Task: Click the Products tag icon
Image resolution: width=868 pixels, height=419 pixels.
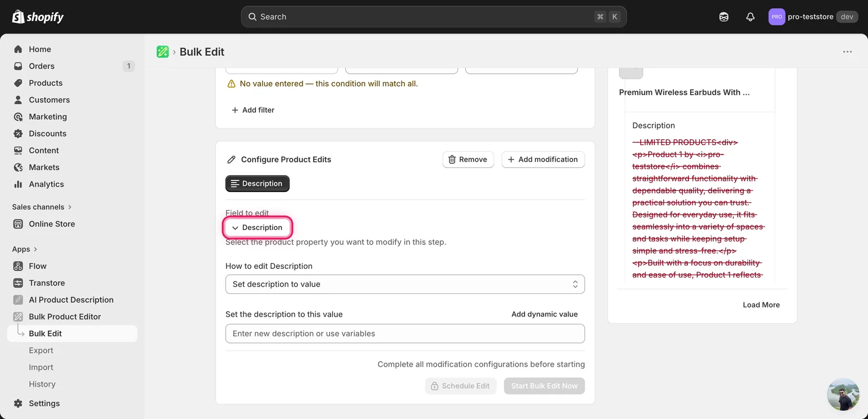Action: click(x=18, y=83)
